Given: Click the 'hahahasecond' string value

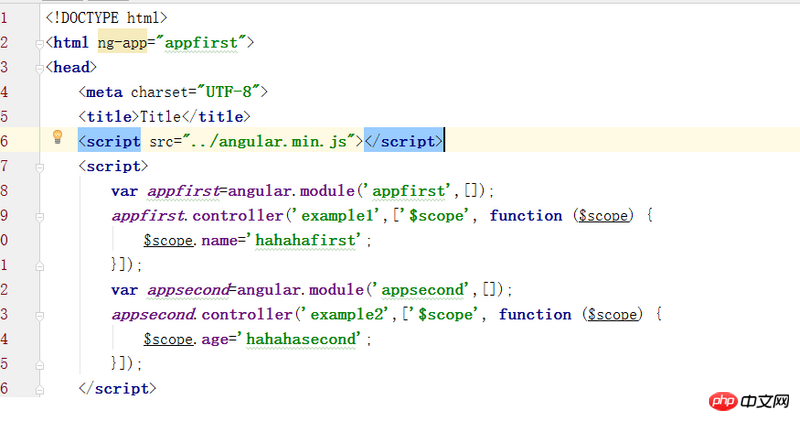Looking at the screenshot, I should point(303,339).
